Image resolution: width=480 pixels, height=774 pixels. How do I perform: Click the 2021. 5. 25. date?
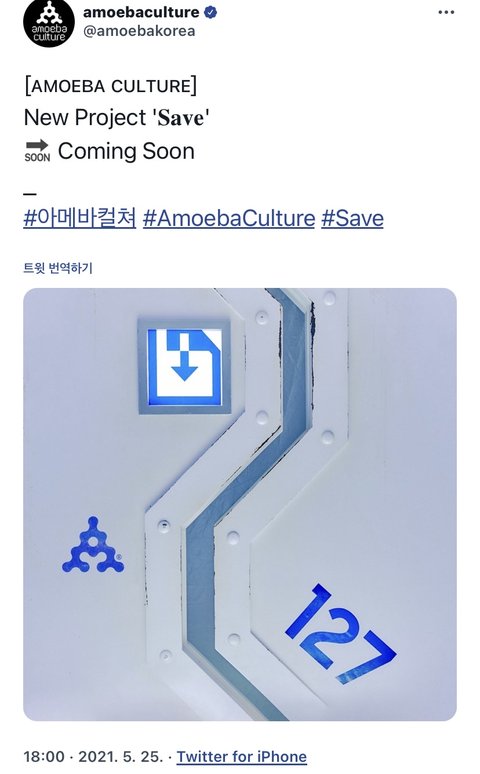click(x=120, y=756)
